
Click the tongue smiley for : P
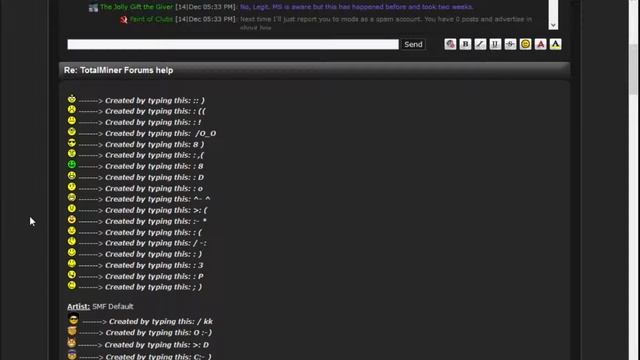[72, 274]
